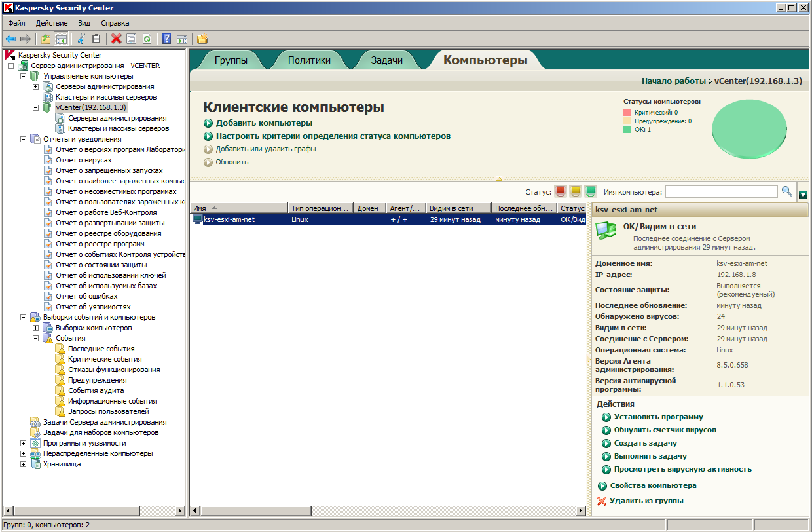Toggle the green OK status filter
This screenshot has height=532, width=812.
pyautogui.click(x=591, y=191)
